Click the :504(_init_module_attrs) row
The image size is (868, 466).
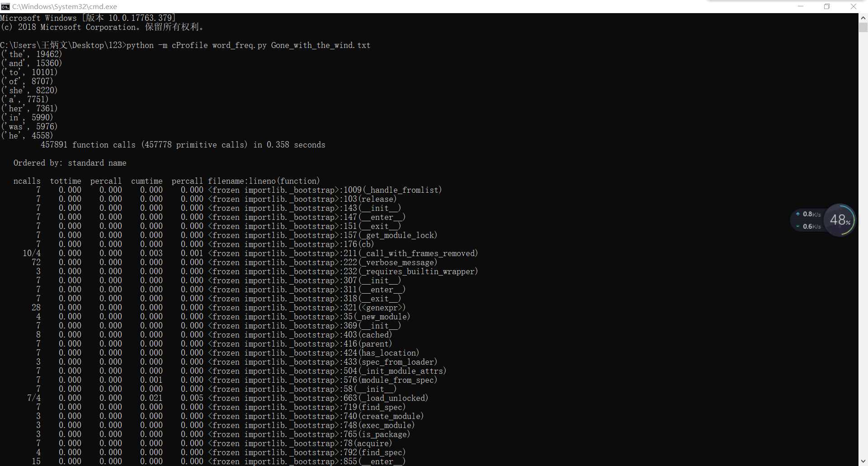(241, 371)
